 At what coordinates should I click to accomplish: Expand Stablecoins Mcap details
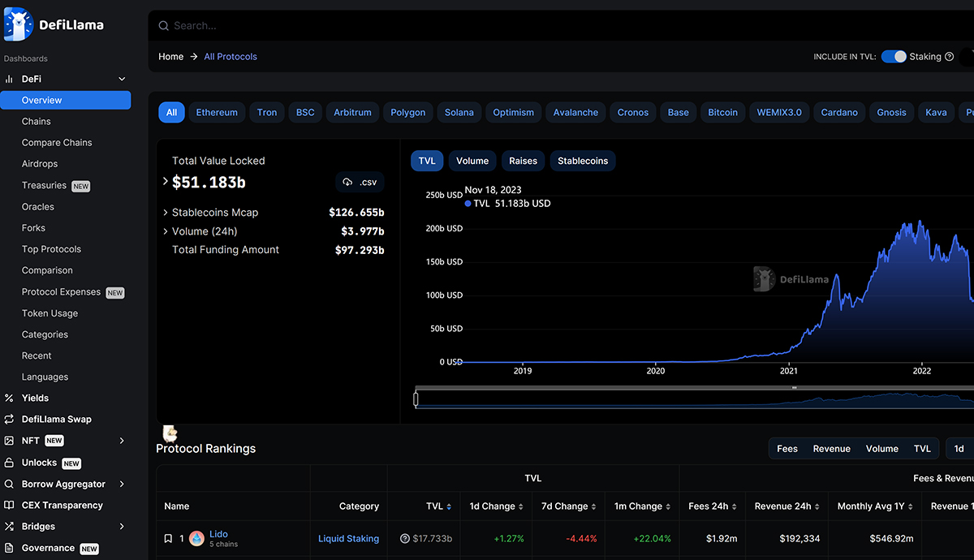166,213
